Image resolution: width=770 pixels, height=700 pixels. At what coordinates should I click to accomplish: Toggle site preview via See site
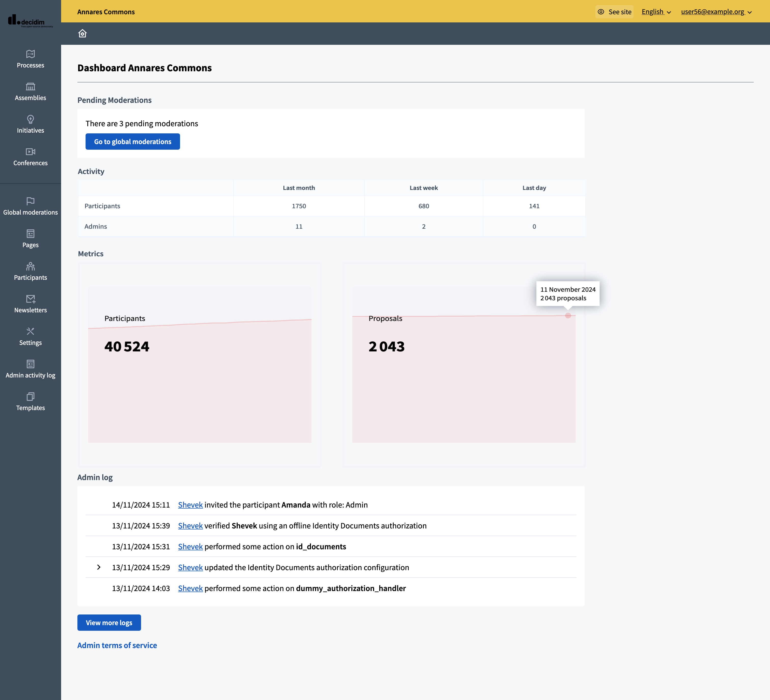click(614, 11)
